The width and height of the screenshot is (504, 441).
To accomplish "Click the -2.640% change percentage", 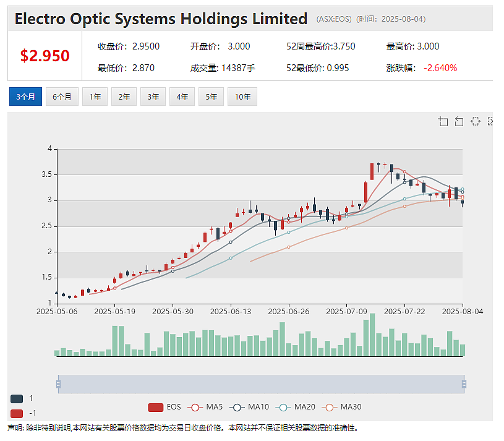I will (x=440, y=68).
